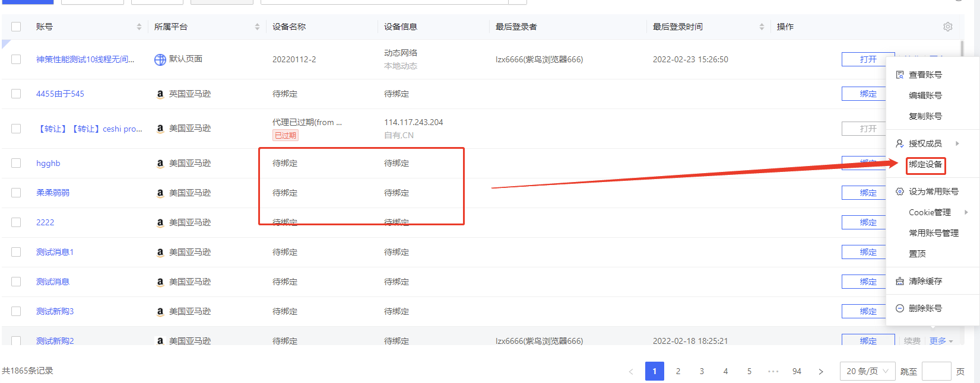Click 绑定 button in 2222 row

point(864,222)
